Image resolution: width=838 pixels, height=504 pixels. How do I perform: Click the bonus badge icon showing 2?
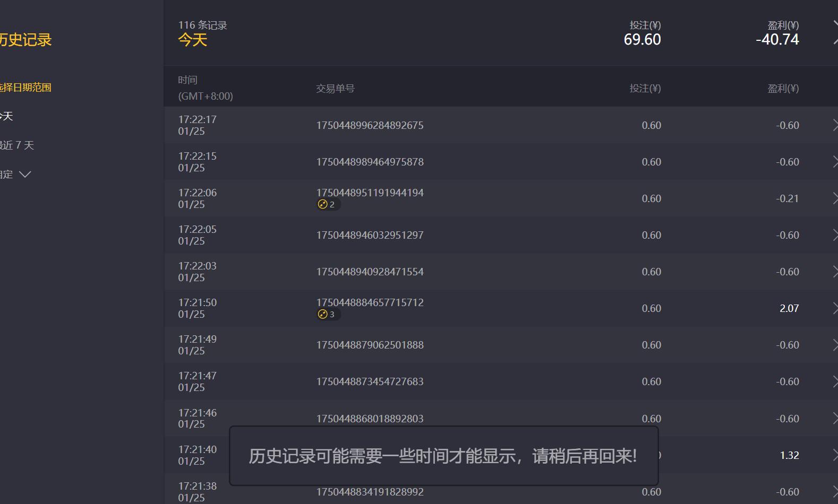[x=323, y=204]
